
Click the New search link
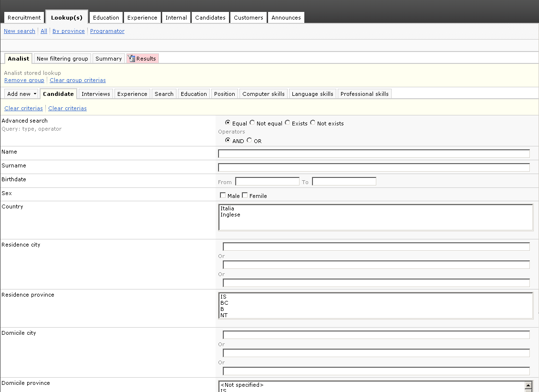click(x=20, y=31)
